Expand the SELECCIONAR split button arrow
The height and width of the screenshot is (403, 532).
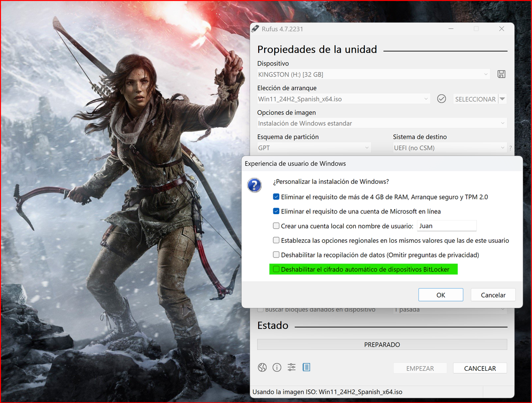502,99
